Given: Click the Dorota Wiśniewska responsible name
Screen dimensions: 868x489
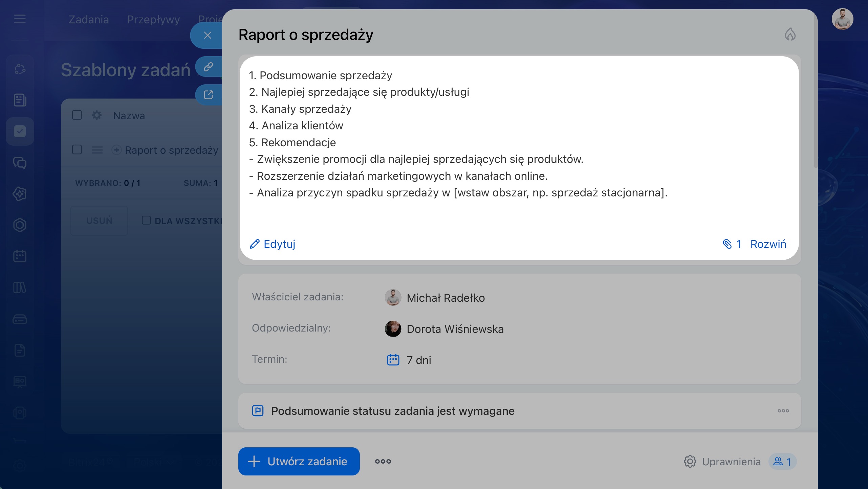Looking at the screenshot, I should (x=455, y=329).
